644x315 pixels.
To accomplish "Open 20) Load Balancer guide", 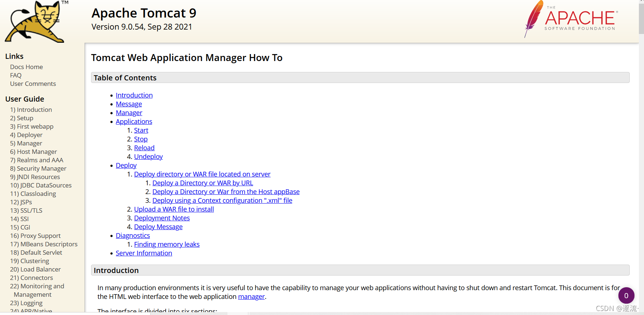I will [x=35, y=269].
